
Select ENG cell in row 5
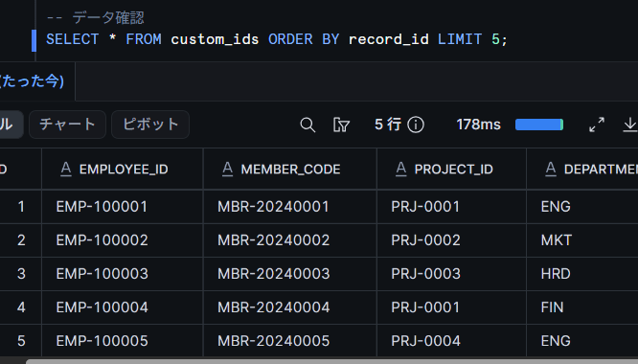(x=582, y=341)
